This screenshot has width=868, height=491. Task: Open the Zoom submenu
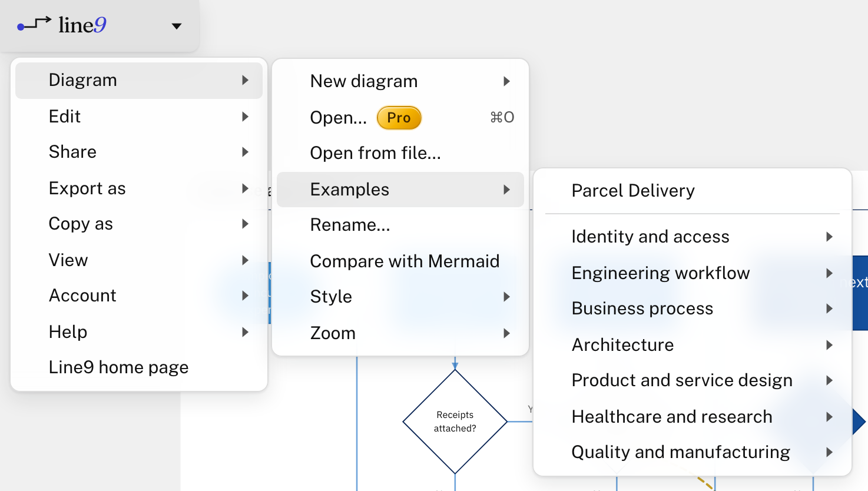[400, 333]
